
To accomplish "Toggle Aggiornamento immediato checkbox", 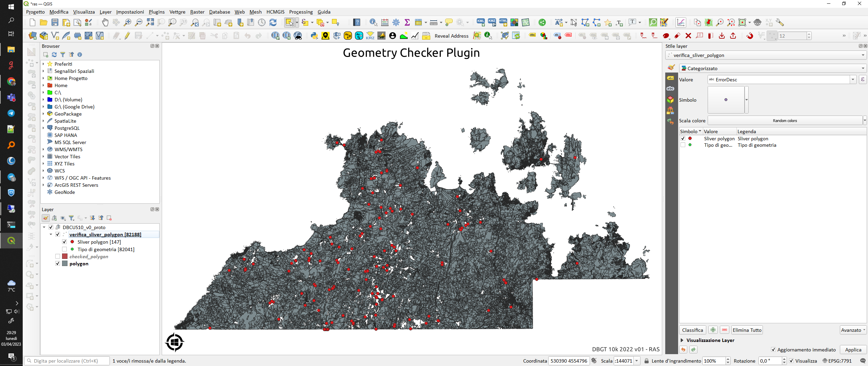I will [x=773, y=350].
